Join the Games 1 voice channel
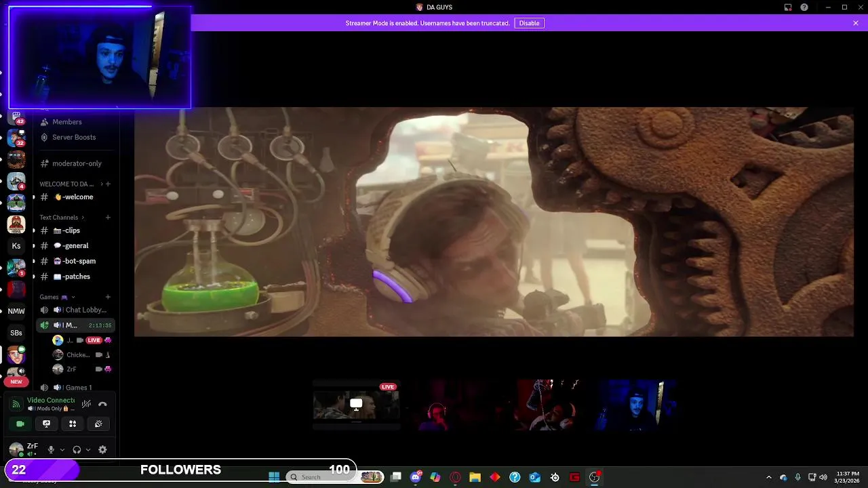 tap(75, 388)
